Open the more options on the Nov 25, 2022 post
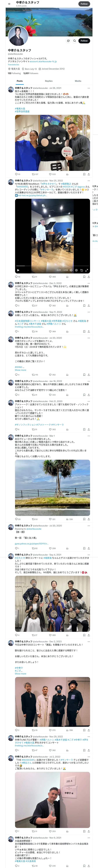Image resolution: width=98 pixels, height=868 pixels. tap(89, 181)
